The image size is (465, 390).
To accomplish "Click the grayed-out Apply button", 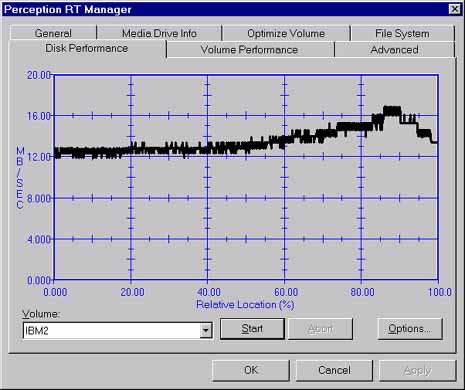I will coord(418,370).
